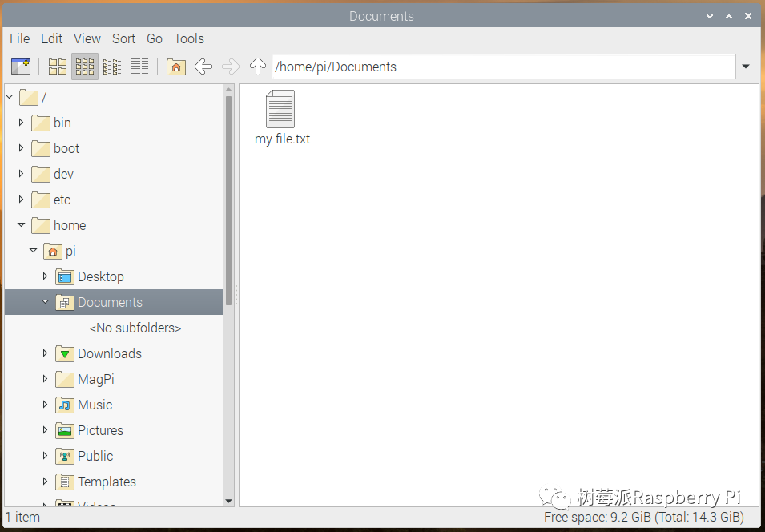Collapse the home folder tree node
Viewport: 765px width, 532px height.
click(x=21, y=225)
